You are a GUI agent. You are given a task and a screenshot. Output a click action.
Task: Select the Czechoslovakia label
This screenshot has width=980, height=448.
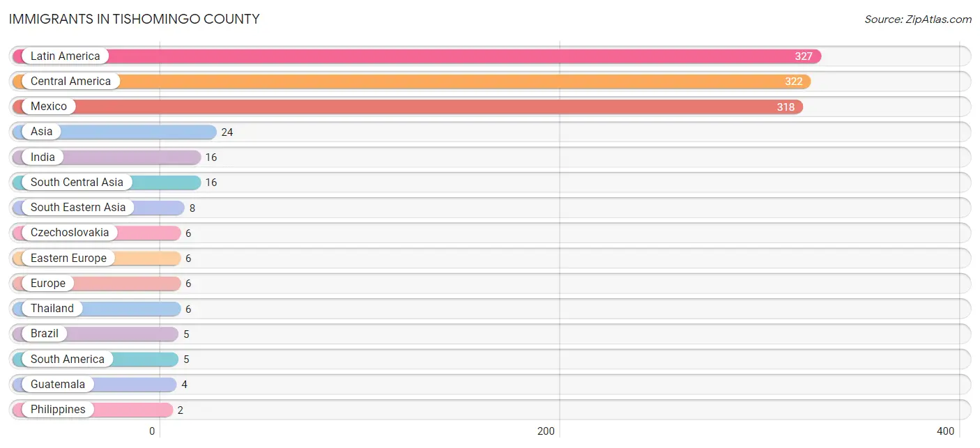70,232
